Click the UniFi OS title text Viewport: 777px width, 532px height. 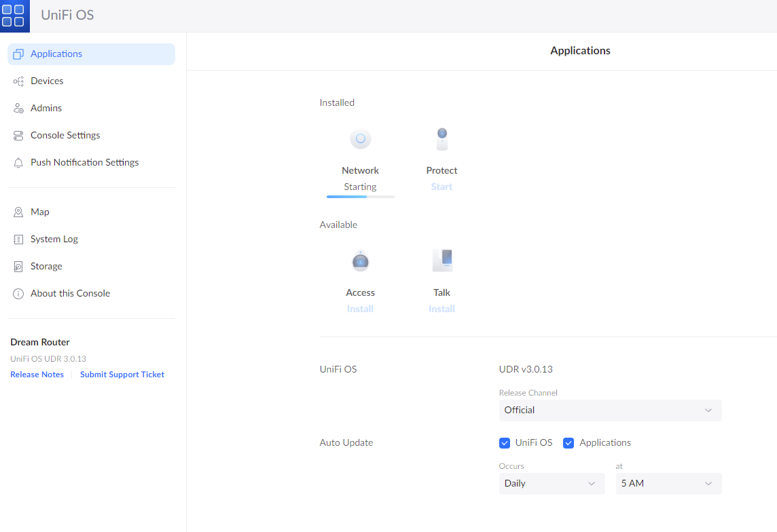67,16
